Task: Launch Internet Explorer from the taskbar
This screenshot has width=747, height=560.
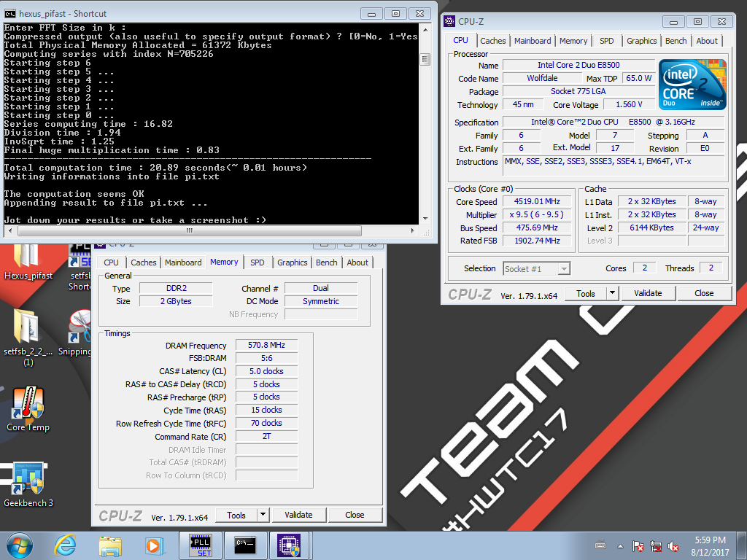Action: 65,545
